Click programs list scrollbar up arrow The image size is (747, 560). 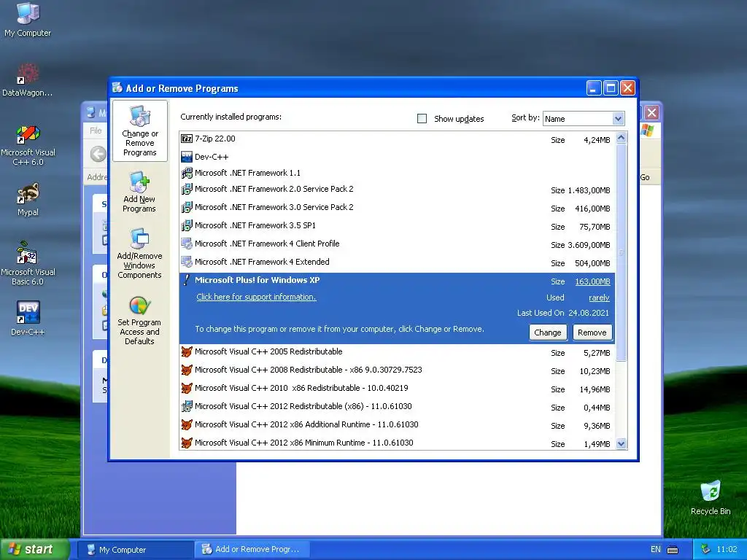point(621,138)
